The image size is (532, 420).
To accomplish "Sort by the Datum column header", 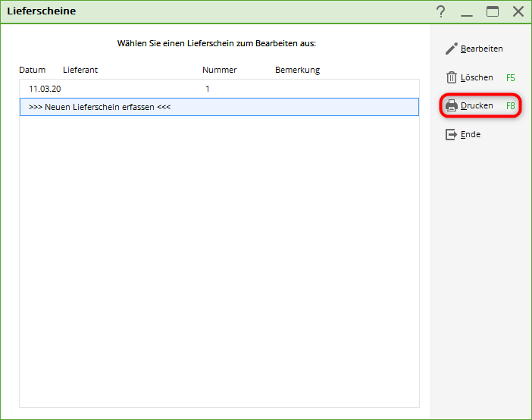I will (x=32, y=70).
